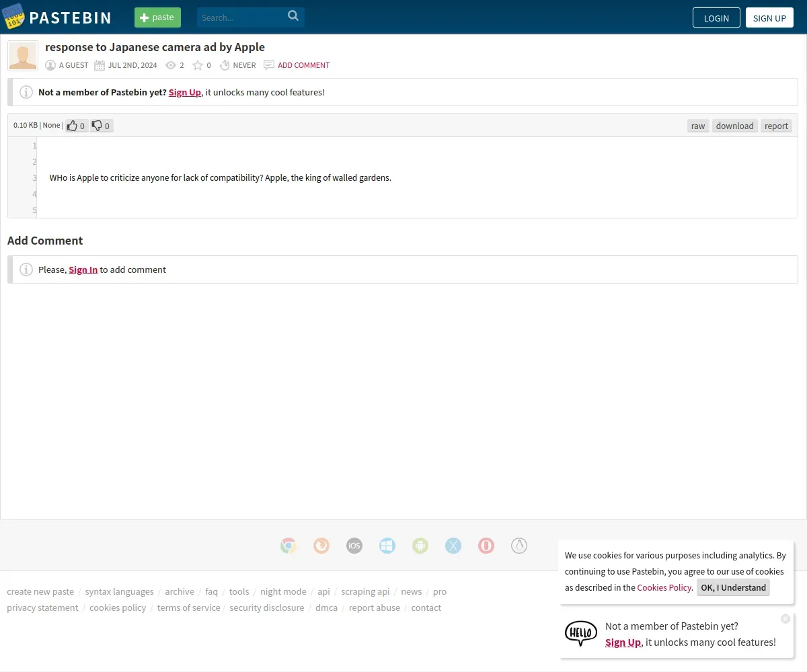
Task: Click the ADD COMMENT link
Action: point(304,65)
